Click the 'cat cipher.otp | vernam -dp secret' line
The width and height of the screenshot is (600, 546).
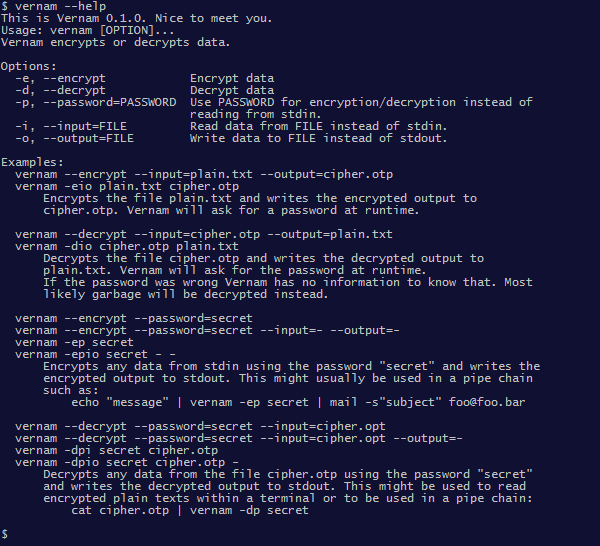tap(190, 510)
